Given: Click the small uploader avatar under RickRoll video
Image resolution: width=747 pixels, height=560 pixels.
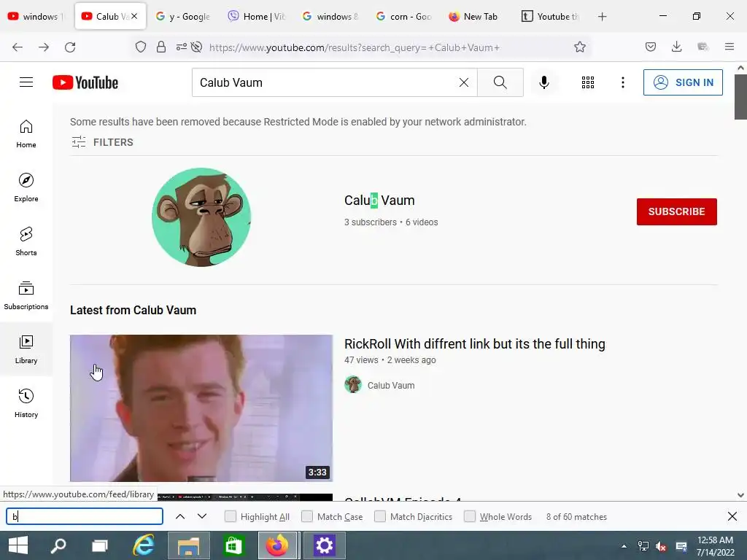Looking at the screenshot, I should coord(353,384).
